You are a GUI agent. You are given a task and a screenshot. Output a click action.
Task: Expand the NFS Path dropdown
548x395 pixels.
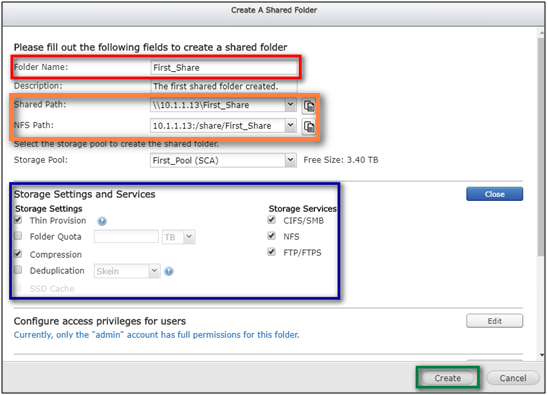click(290, 125)
